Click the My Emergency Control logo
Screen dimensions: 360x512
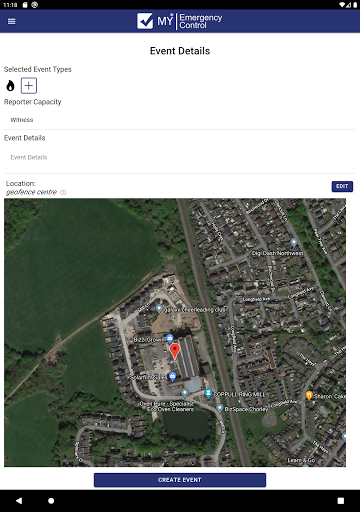(x=180, y=21)
